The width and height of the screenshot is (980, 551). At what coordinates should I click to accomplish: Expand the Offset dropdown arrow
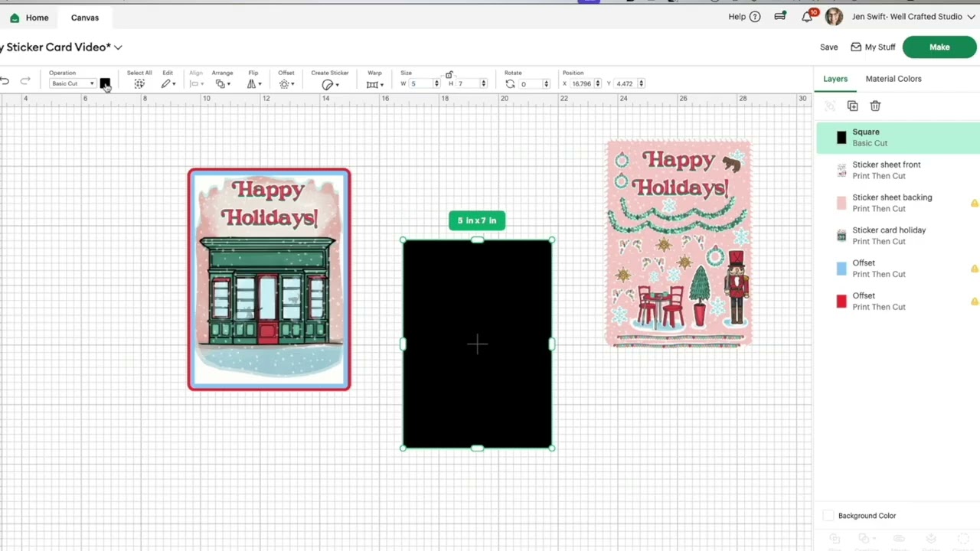[x=292, y=84]
